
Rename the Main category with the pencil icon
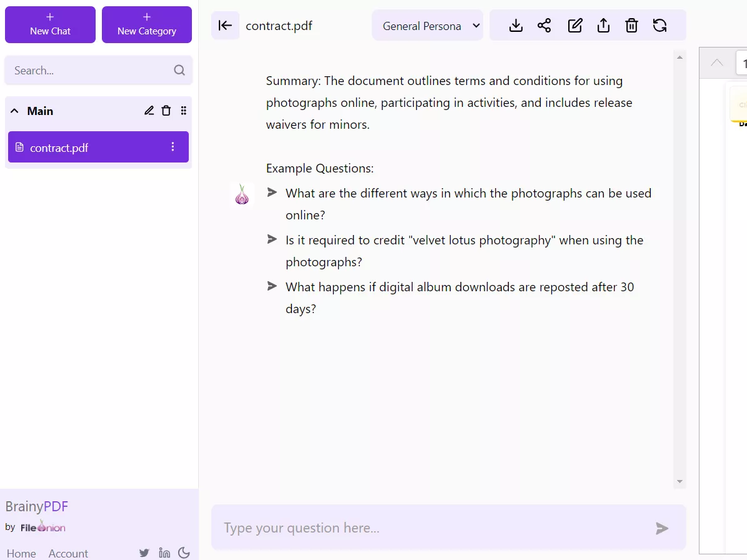point(149,110)
